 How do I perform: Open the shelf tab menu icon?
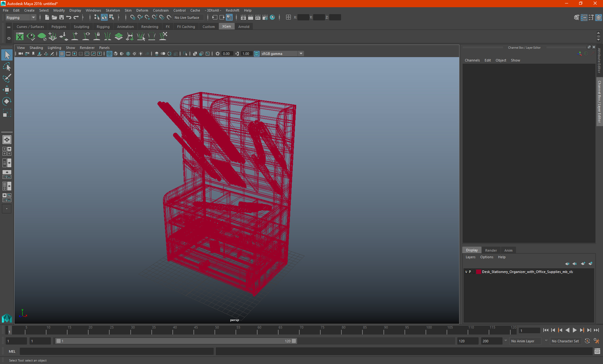pyautogui.click(x=9, y=27)
